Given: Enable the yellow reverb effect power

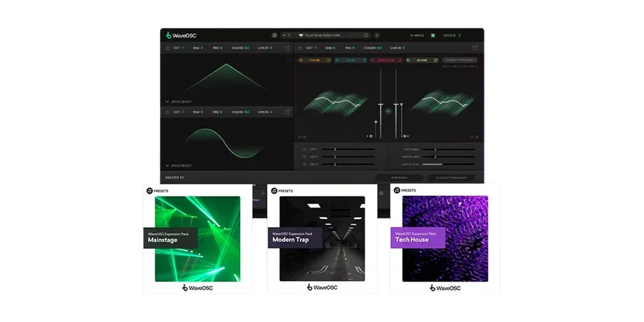Looking at the screenshot, I should pyautogui.click(x=409, y=60).
